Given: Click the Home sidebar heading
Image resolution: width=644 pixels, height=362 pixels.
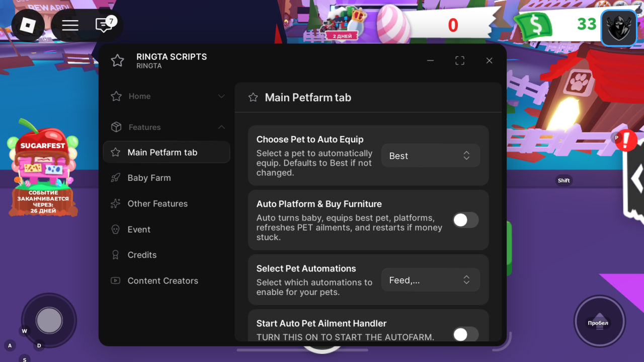Looking at the screenshot, I should coord(139,96).
